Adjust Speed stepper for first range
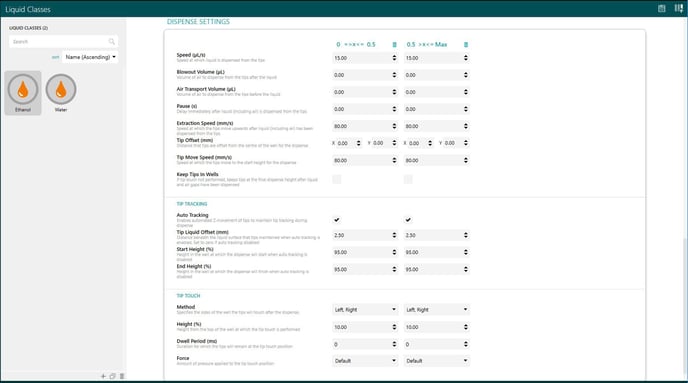Screen dimensions: 688x383 [394, 58]
